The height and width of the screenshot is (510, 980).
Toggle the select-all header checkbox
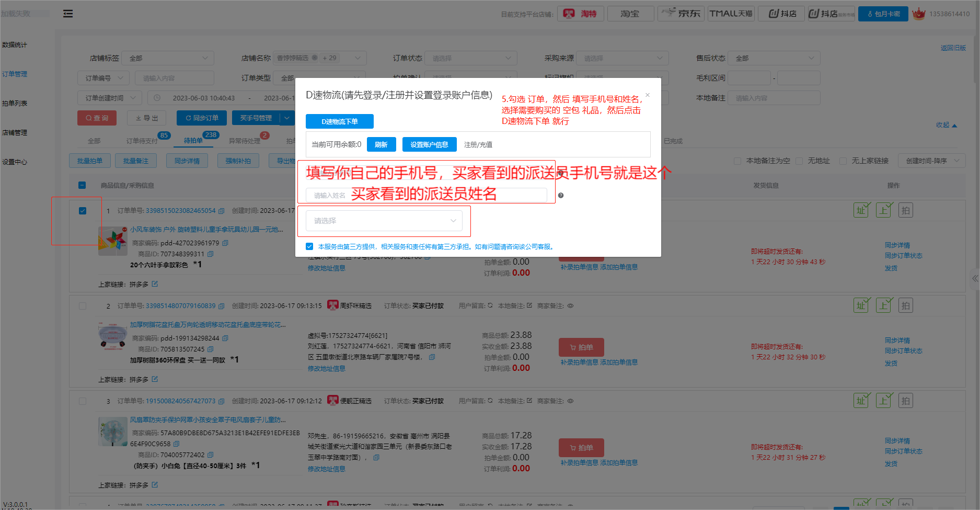[82, 185]
